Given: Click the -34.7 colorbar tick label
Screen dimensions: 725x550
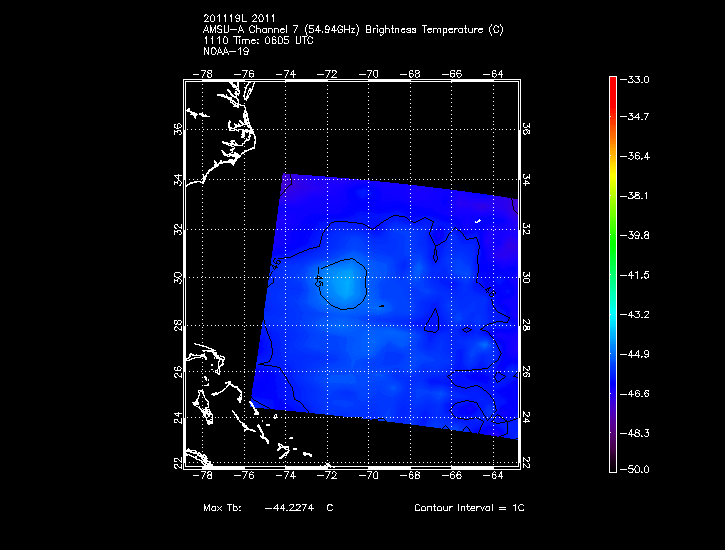Looking at the screenshot, I should click(x=635, y=116).
